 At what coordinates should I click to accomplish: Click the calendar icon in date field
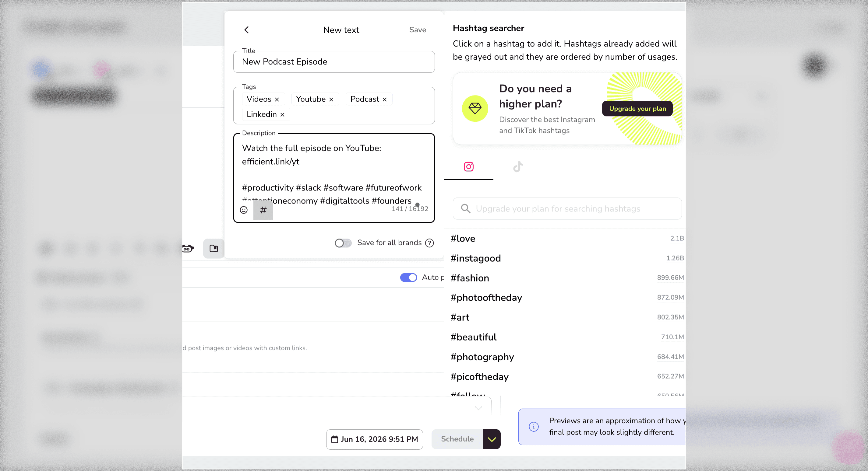(334, 439)
